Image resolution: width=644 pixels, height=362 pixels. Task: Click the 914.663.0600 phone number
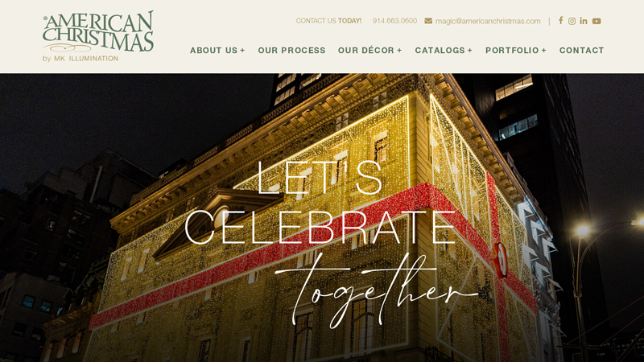[x=394, y=21]
